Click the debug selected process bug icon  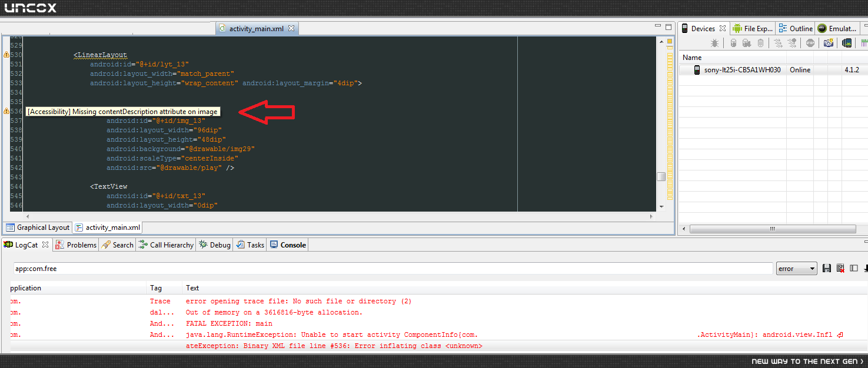click(x=714, y=43)
